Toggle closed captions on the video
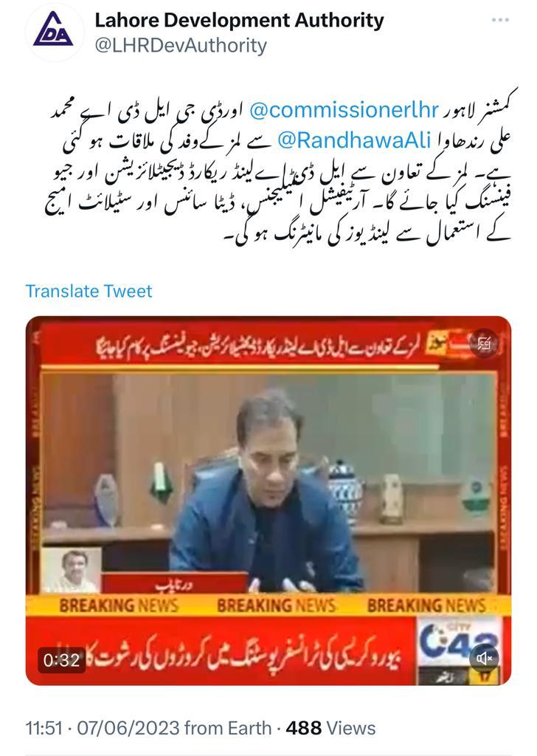The width and height of the screenshot is (537, 756). pyautogui.click(x=483, y=343)
